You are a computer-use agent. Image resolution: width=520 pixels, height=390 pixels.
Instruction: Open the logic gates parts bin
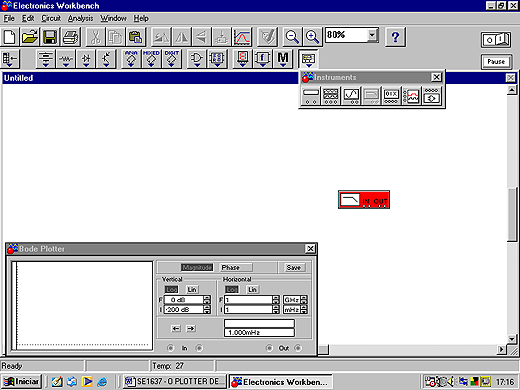(x=197, y=59)
